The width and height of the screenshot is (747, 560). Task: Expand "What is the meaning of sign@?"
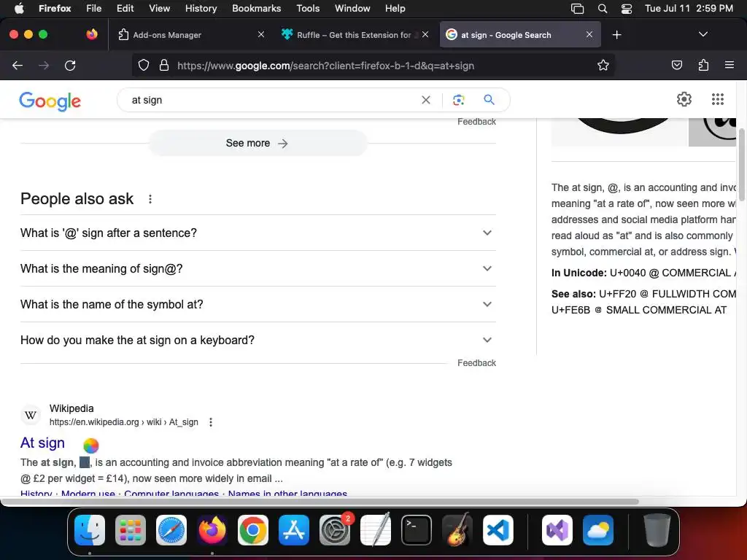click(258, 268)
